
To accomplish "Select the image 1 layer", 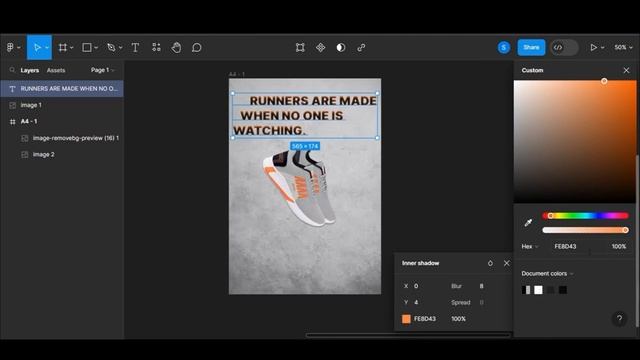I will pyautogui.click(x=62, y=105).
